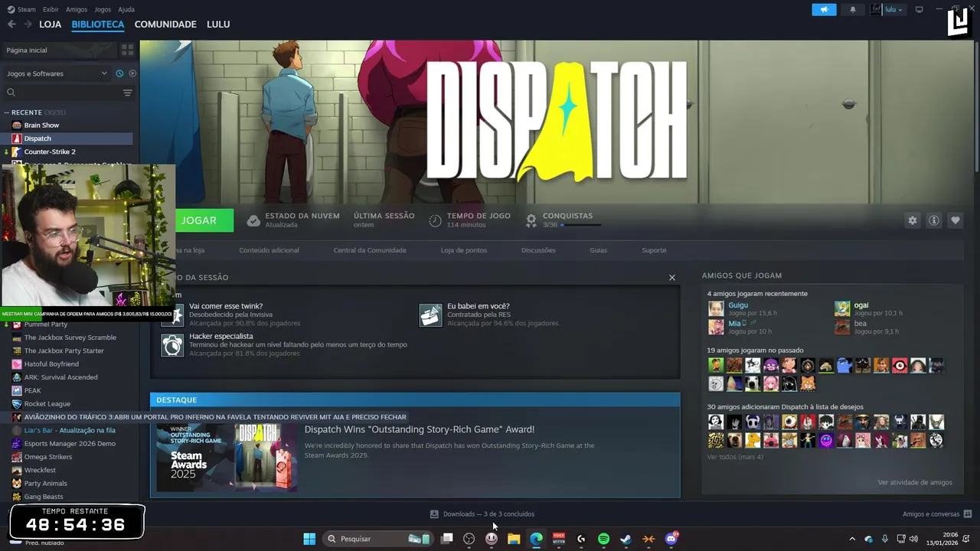980x551 pixels.
Task: Open the Ajuda menu
Action: pyautogui.click(x=126, y=9)
